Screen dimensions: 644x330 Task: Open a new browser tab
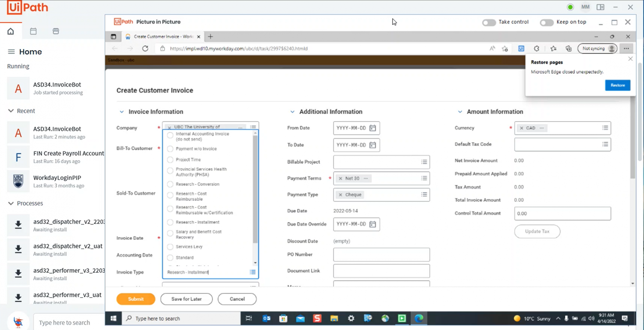click(210, 37)
